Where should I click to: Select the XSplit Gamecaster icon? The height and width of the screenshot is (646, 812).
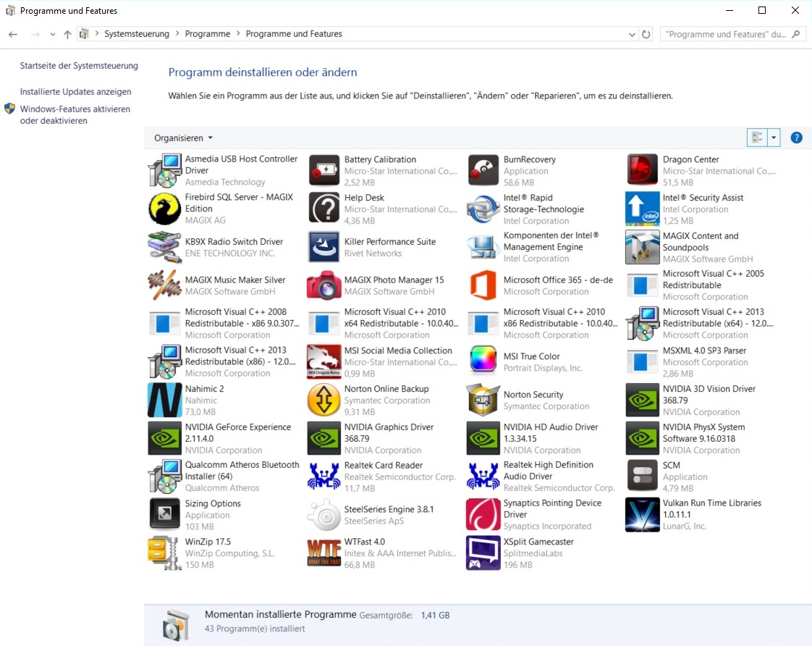(x=483, y=553)
